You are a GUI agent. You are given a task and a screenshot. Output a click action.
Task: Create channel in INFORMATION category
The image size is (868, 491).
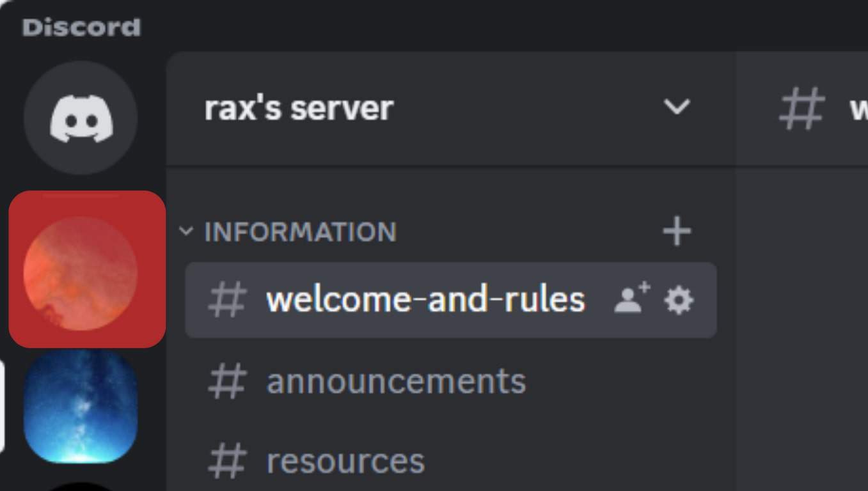point(677,231)
